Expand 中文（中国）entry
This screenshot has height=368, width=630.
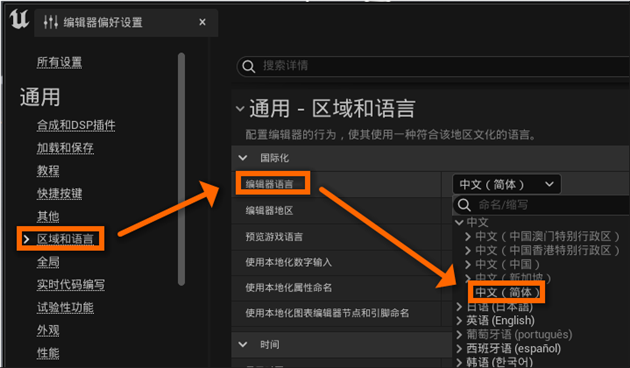[x=468, y=264]
